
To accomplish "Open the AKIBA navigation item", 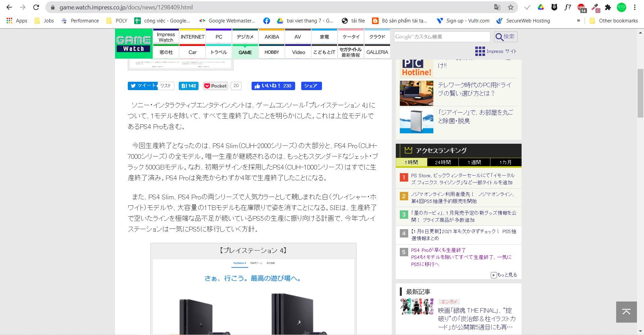I will coord(272,37).
